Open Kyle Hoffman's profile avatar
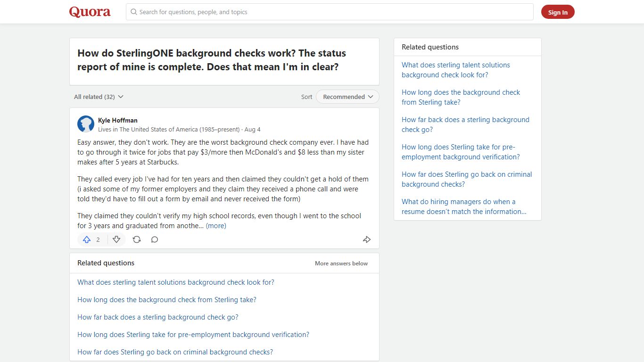Image resolution: width=644 pixels, height=362 pixels. tap(86, 124)
